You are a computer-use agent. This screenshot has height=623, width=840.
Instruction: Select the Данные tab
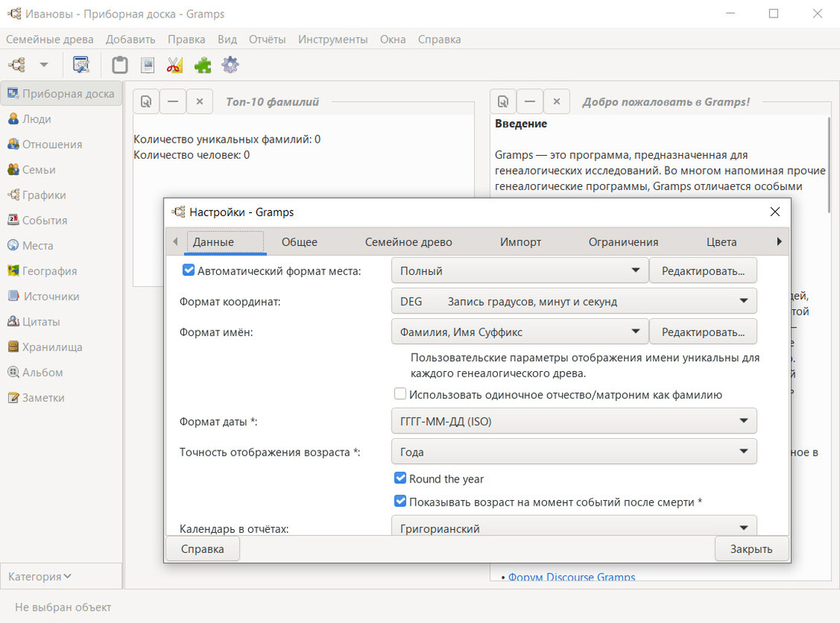[x=225, y=242]
